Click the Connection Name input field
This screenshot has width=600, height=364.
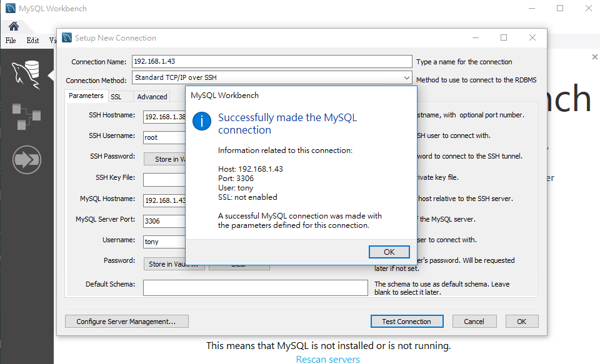click(272, 62)
